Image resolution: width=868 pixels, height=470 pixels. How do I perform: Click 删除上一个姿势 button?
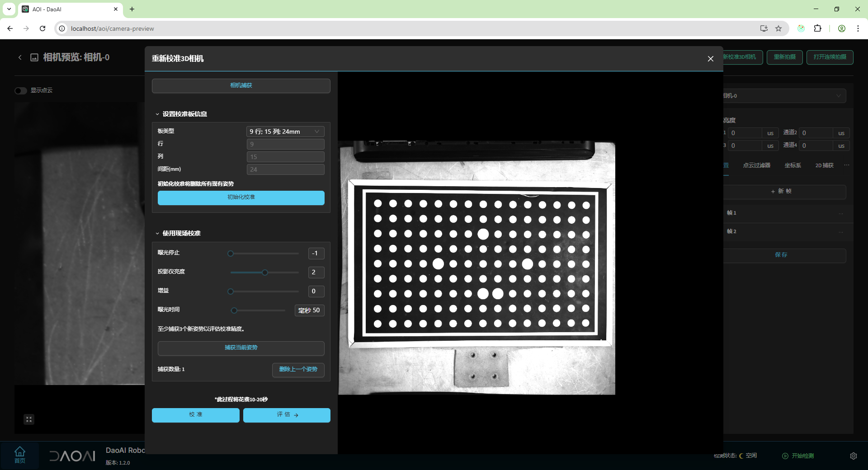298,370
